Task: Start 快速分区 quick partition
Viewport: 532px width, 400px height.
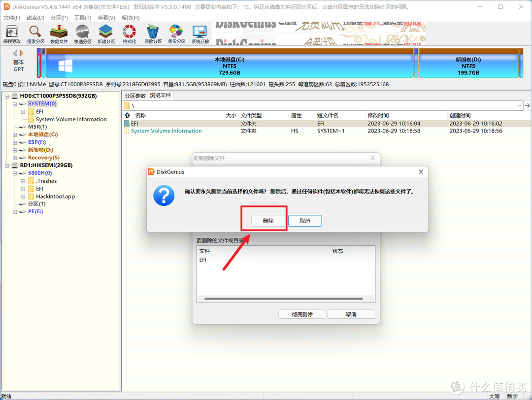Action: pos(83,34)
